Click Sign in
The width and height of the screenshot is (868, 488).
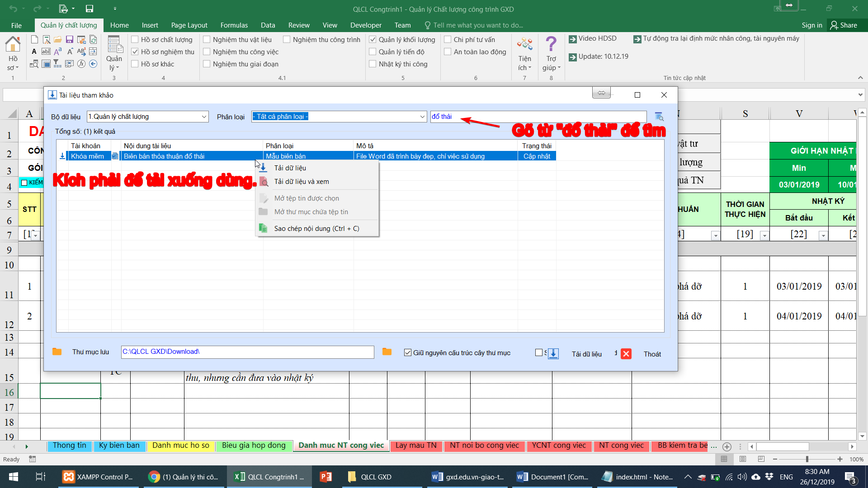[x=811, y=25]
